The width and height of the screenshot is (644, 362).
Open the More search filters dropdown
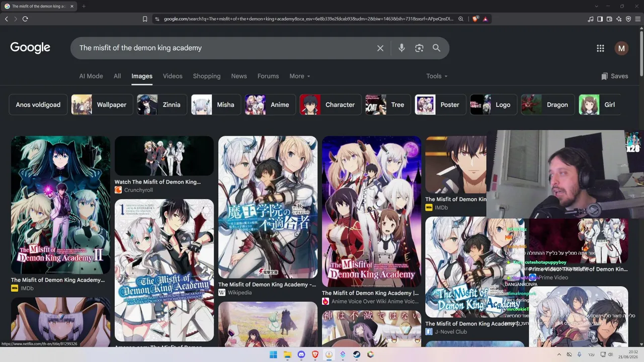(x=300, y=76)
